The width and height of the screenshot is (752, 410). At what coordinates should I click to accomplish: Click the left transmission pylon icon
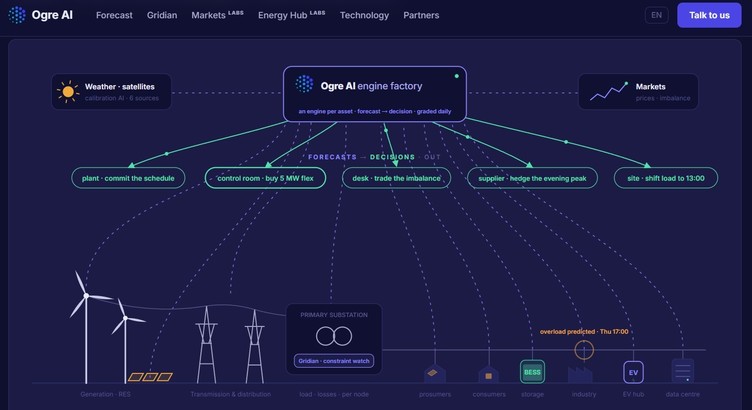point(207,345)
